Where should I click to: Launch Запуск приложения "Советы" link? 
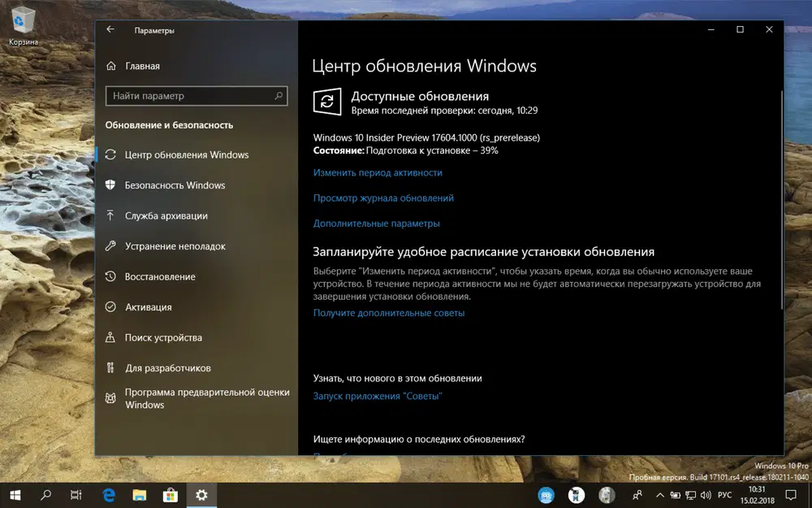(x=378, y=396)
